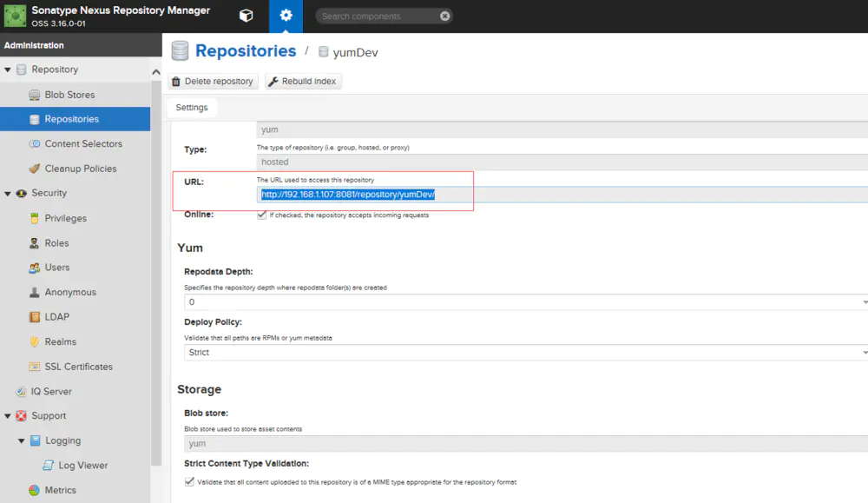Viewport: 868px width, 503px height.
Task: Click Delete repository button
Action: [x=214, y=82]
